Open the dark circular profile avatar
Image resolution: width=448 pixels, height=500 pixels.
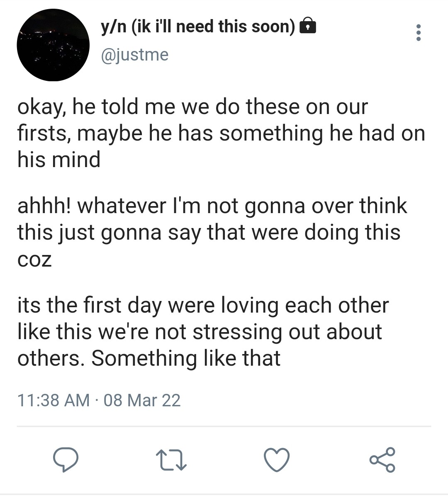53,45
